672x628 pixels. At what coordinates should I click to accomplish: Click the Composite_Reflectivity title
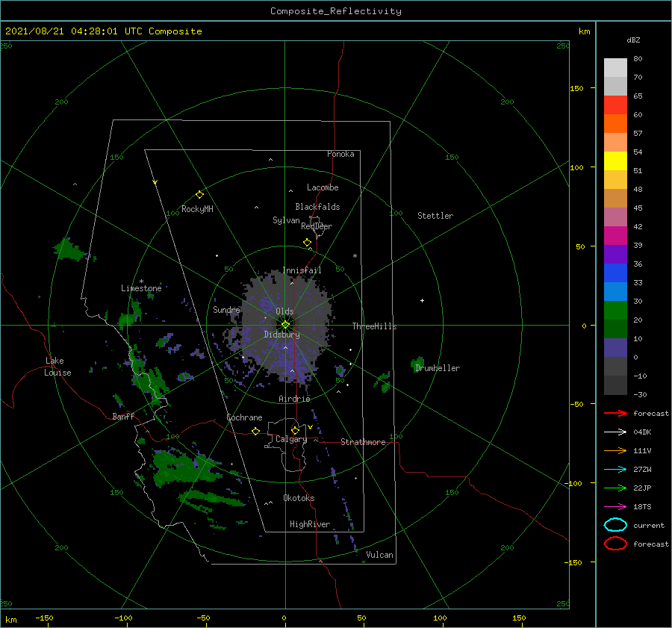(x=336, y=11)
